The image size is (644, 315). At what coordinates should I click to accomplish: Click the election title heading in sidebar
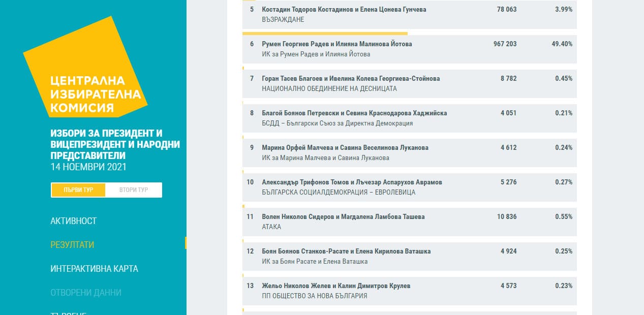(115, 144)
